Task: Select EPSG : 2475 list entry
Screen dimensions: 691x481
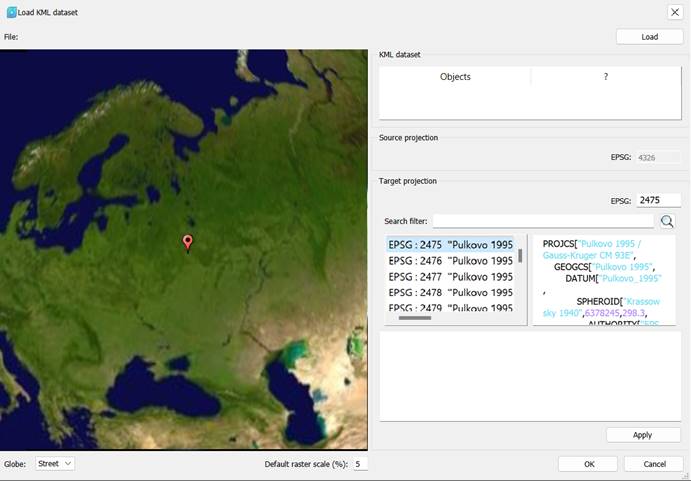Action: [450, 245]
